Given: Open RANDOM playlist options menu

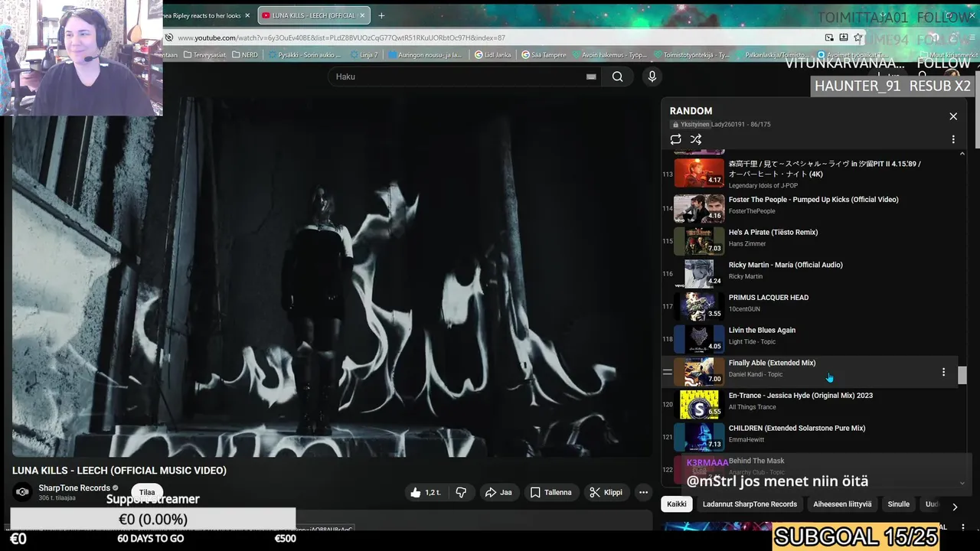Looking at the screenshot, I should pos(953,139).
